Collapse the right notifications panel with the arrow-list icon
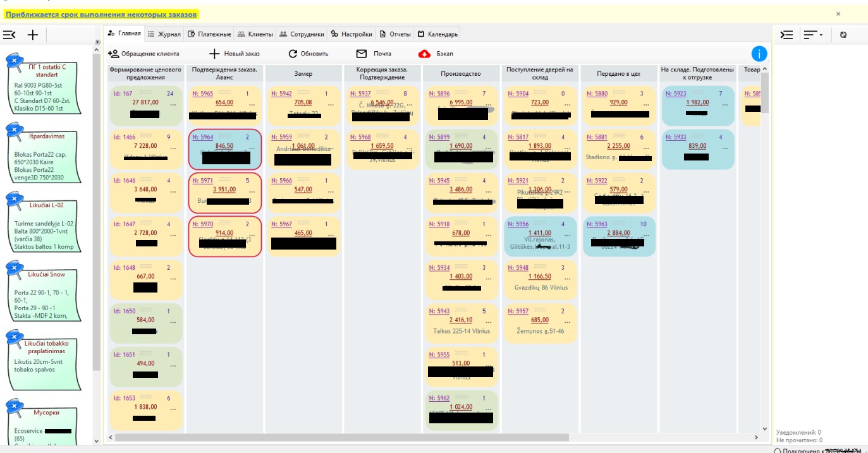The height and width of the screenshot is (453, 868). pyautogui.click(x=786, y=35)
